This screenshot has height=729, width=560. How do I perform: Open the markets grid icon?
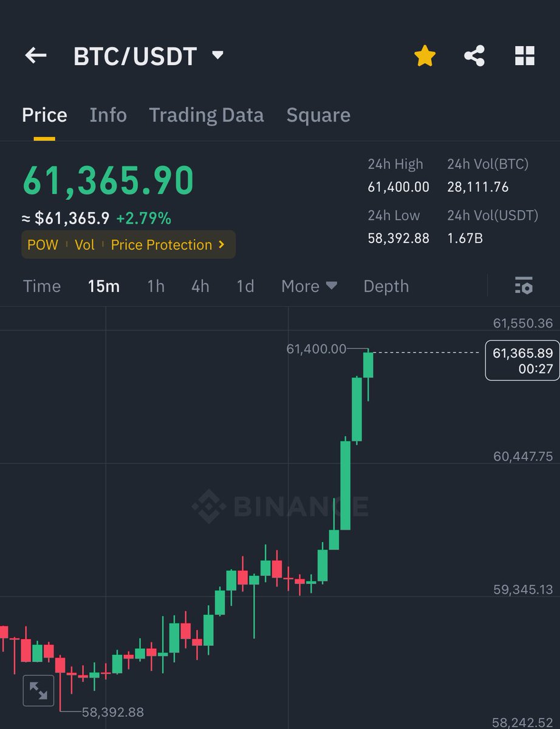[x=526, y=55]
